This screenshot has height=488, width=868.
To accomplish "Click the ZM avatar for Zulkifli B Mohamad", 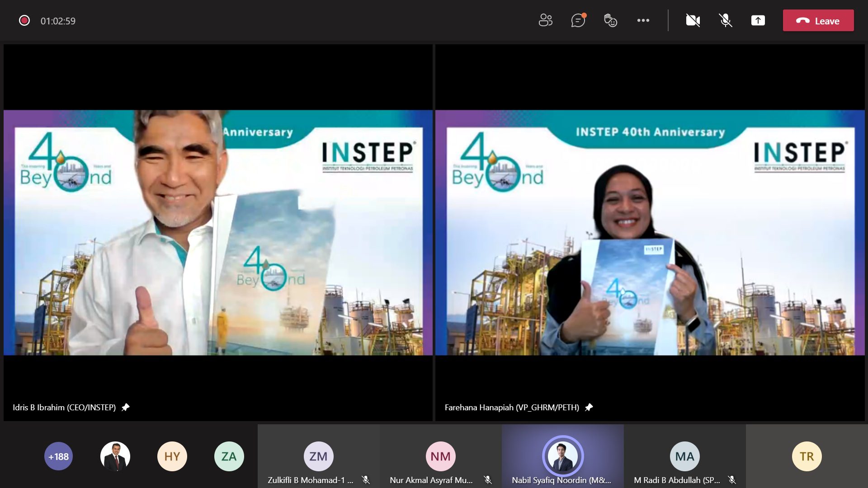I will pos(319,456).
